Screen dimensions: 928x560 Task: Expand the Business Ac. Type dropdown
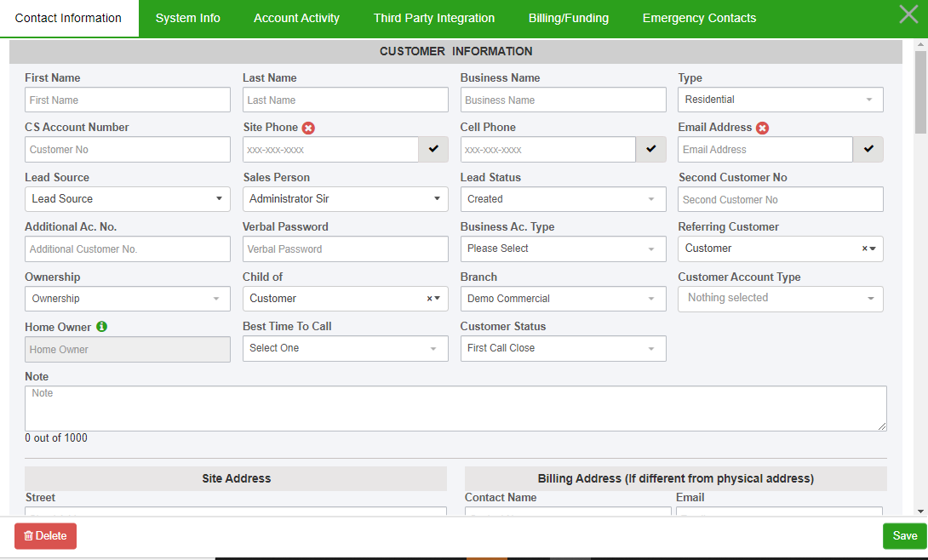(563, 249)
